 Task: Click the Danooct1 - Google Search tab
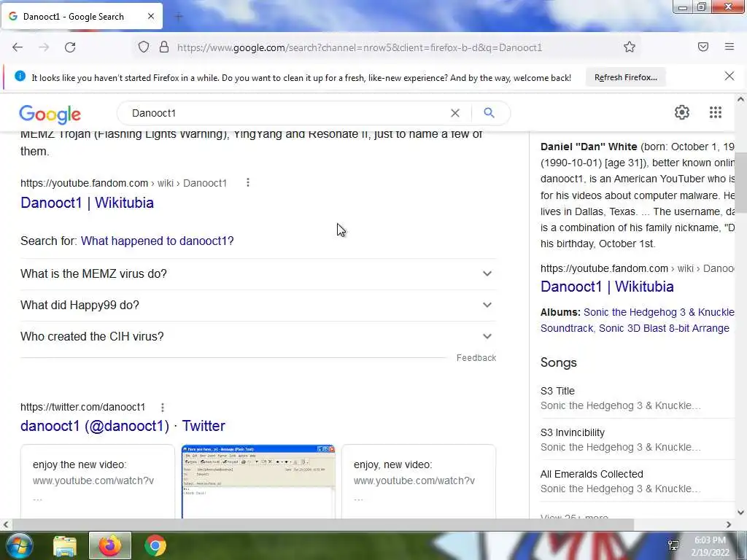(81, 16)
